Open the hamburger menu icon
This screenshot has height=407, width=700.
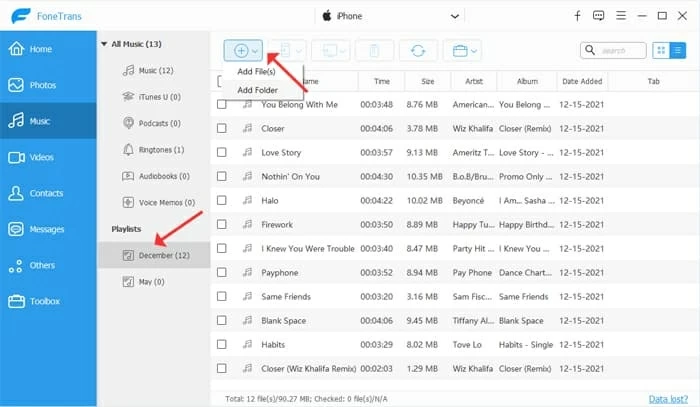pos(621,16)
